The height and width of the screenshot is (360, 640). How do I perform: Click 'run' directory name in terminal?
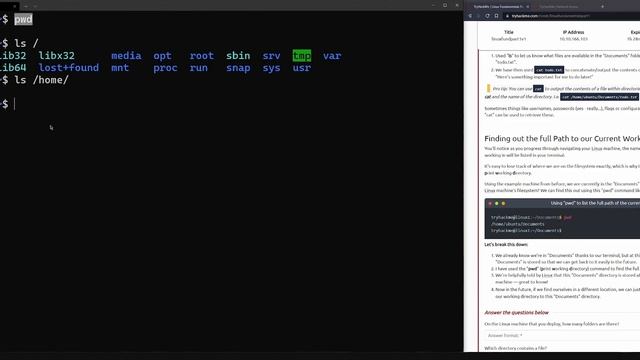[x=199, y=68]
